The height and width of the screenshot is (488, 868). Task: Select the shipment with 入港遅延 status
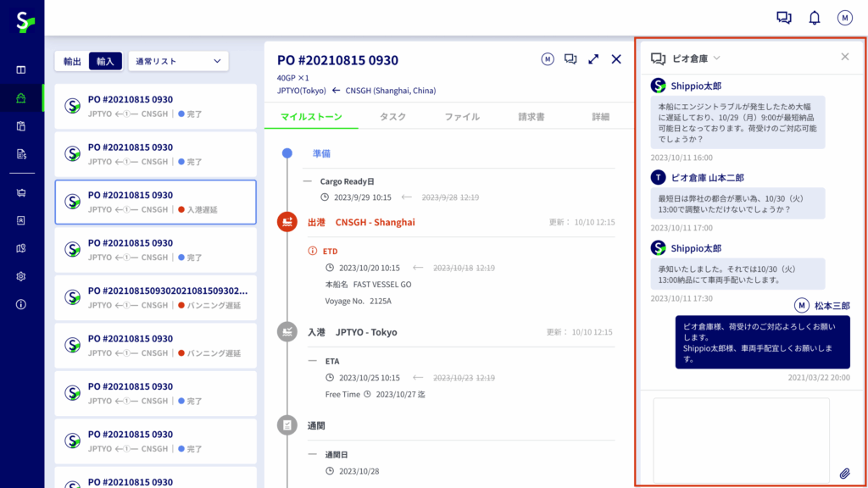[156, 202]
